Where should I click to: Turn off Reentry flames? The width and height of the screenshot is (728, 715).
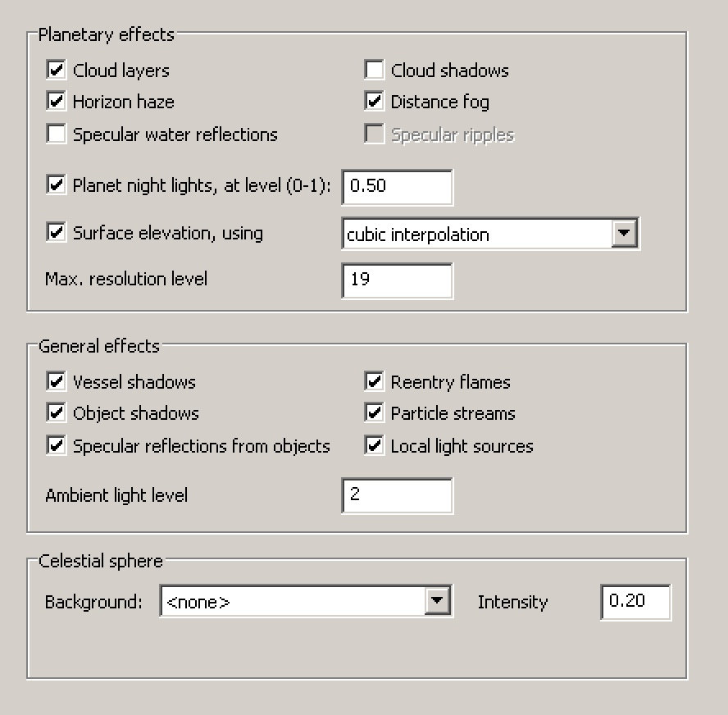coord(375,381)
